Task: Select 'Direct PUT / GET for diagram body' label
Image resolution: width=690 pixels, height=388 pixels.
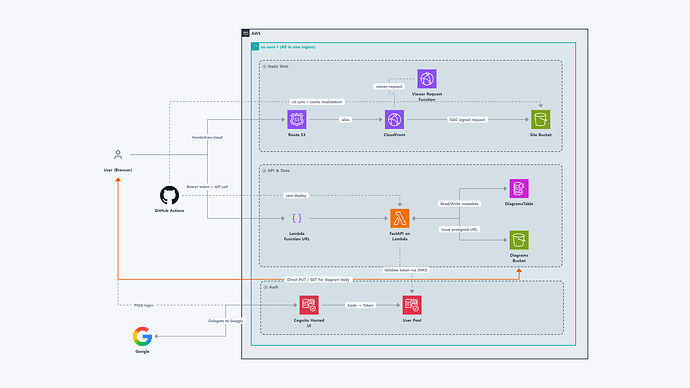Action: point(318,279)
